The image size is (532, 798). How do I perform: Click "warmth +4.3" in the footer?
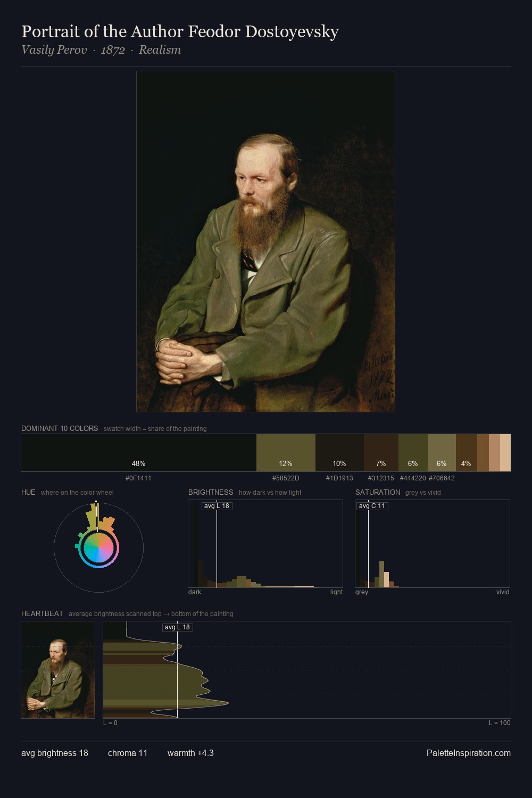pos(190,753)
